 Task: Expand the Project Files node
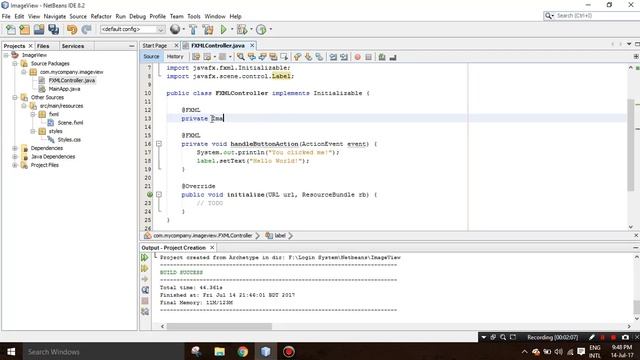15,165
